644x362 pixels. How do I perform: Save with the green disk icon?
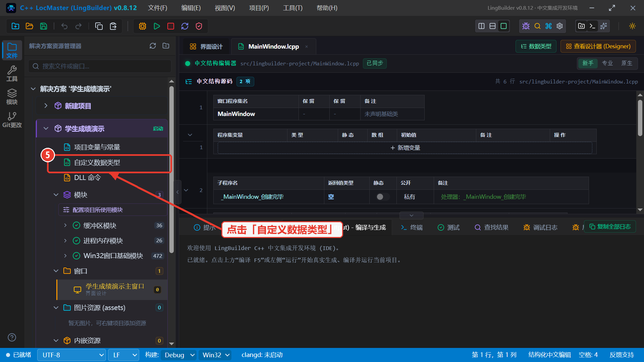click(44, 26)
